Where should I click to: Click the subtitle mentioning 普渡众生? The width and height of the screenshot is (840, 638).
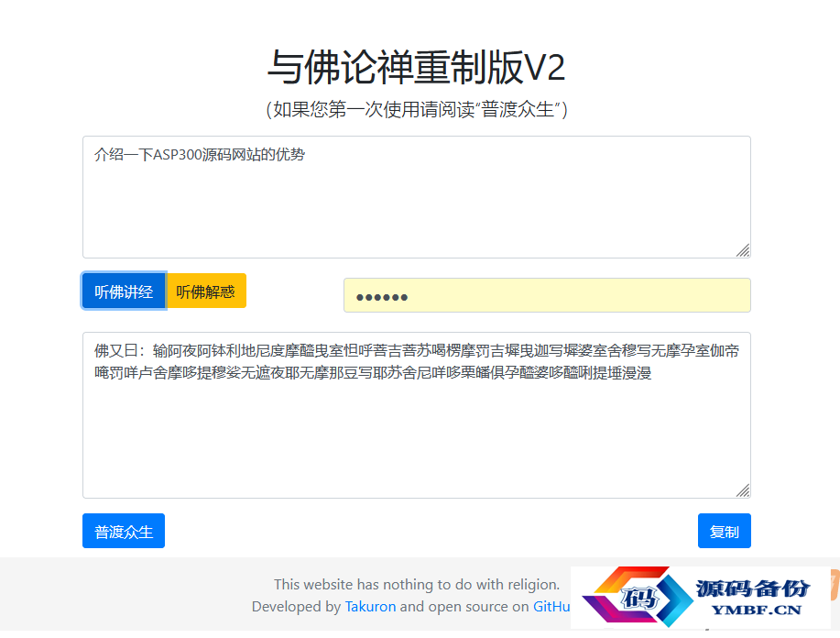tap(417, 109)
